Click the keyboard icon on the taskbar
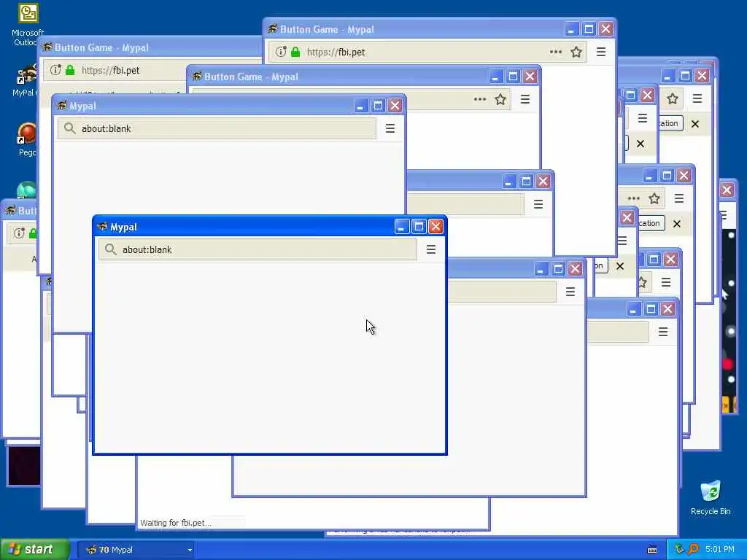 (x=652, y=550)
